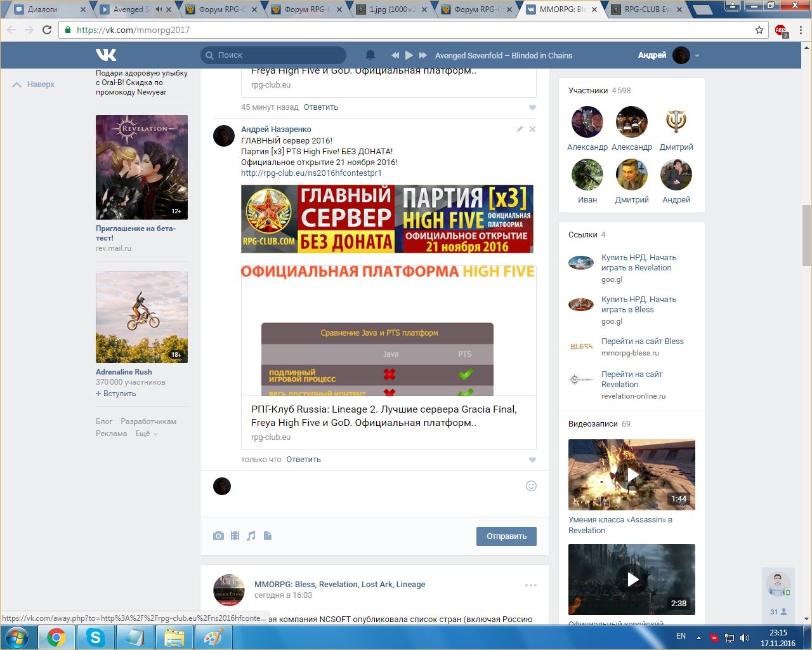This screenshot has height=650, width=812.
Task: Open Перейти на сайт Revelation link
Action: 632,380
